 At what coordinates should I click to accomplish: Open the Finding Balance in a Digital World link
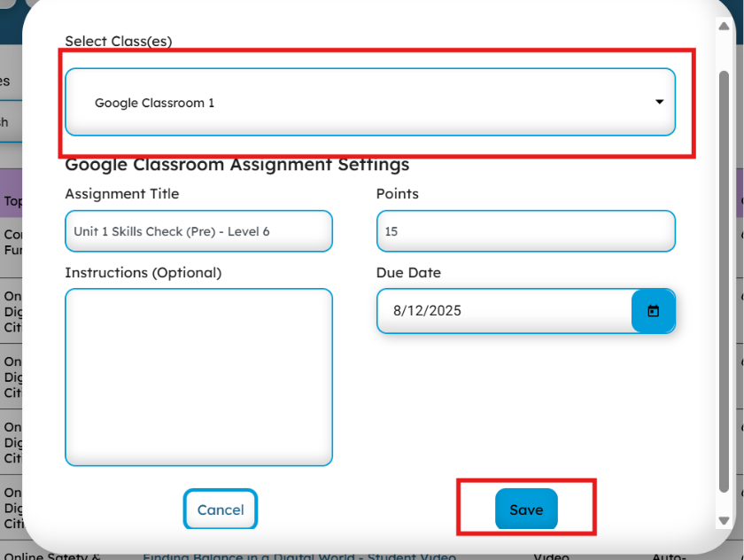tap(301, 556)
